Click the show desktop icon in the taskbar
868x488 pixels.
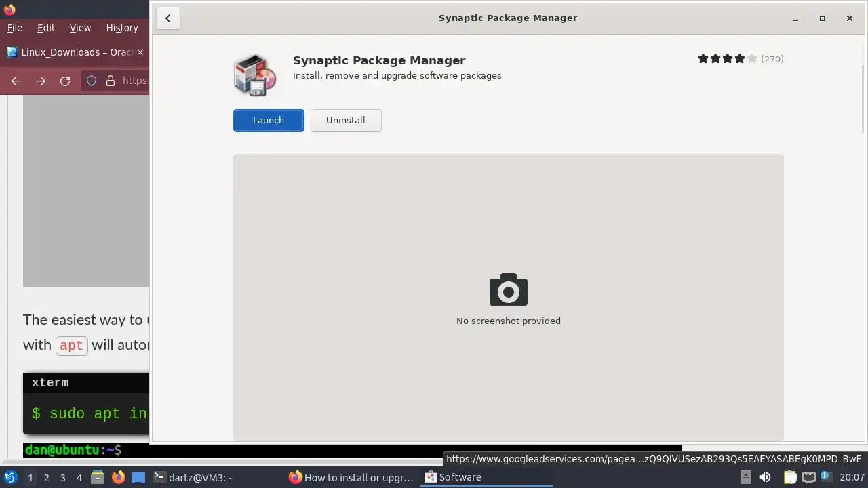point(138,477)
